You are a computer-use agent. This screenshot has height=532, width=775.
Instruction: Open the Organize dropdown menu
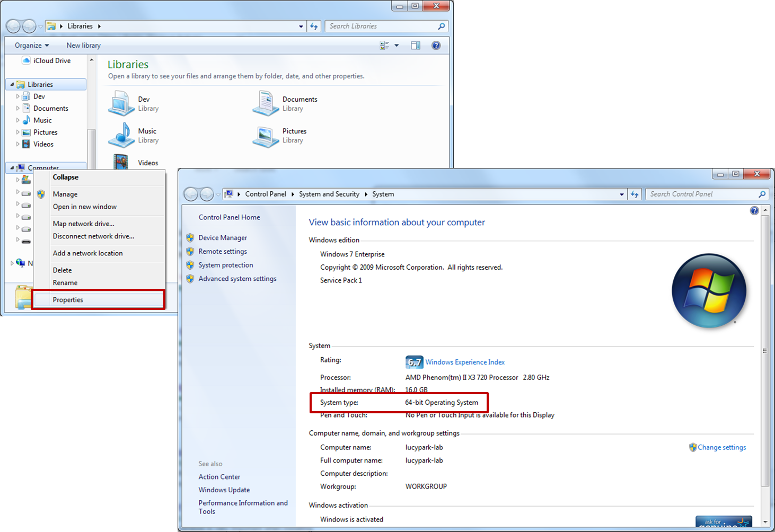pyautogui.click(x=32, y=46)
